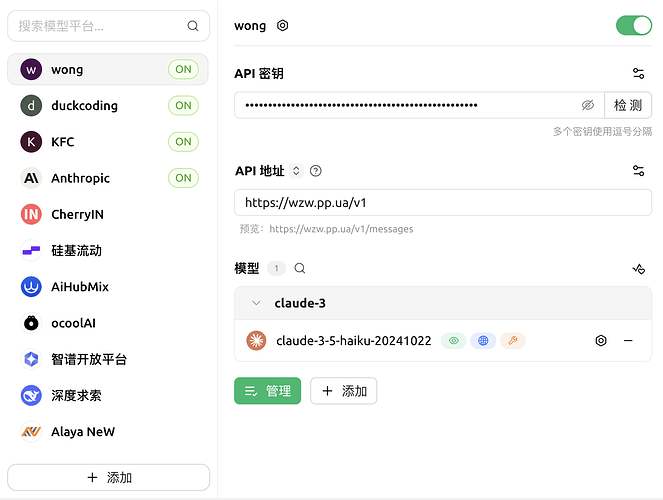The image size is (663, 500).
Task: Open wong provider settings gear icon
Action: click(282, 26)
